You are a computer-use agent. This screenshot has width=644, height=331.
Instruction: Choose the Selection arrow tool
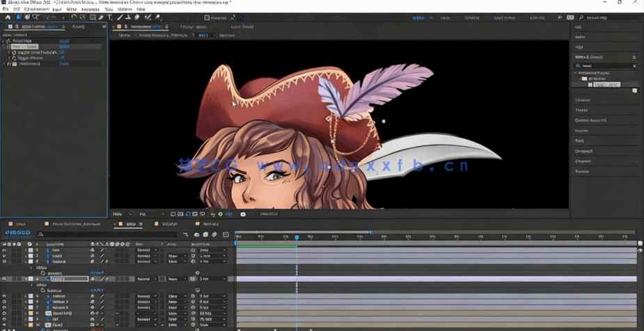click(17, 17)
